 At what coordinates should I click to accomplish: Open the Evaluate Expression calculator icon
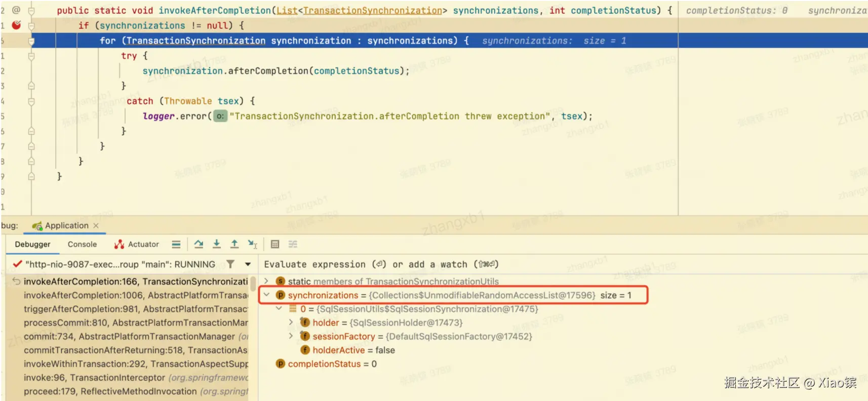click(x=275, y=245)
